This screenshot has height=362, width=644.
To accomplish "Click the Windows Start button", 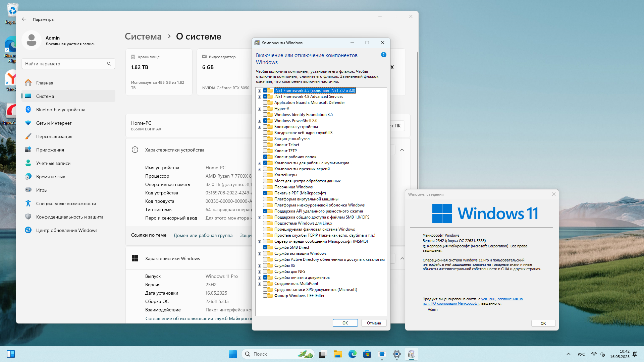I will point(233,354).
